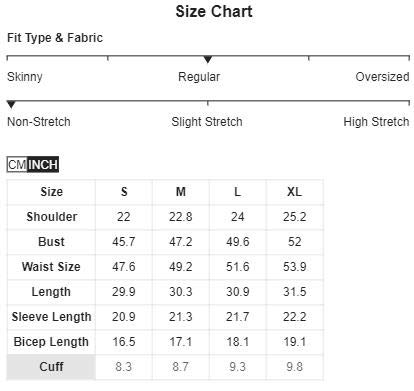This screenshot has height=391, width=414.
Task: Select the M size column header
Action: coord(181,192)
